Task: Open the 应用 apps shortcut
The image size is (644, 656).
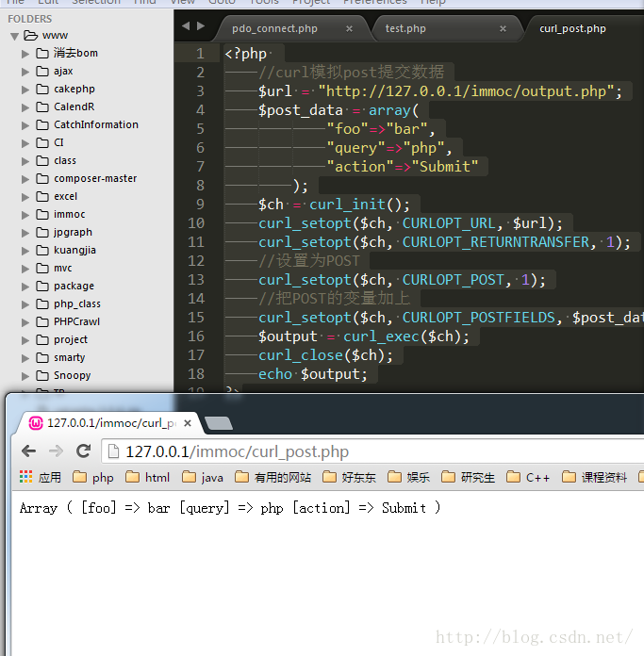Action: 41,477
